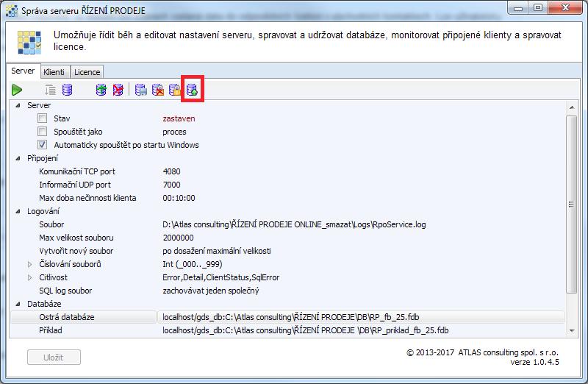Maximize the Správa serveru window

click(x=538, y=8)
